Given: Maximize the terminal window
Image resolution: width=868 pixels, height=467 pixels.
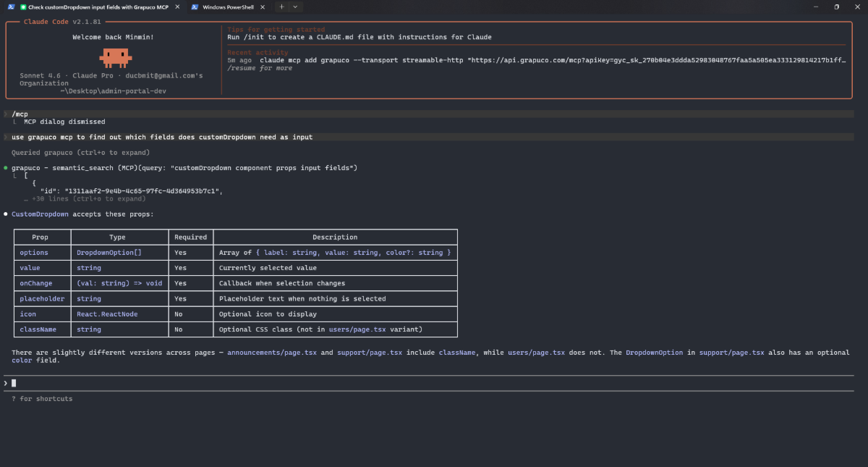Looking at the screenshot, I should coord(836,7).
